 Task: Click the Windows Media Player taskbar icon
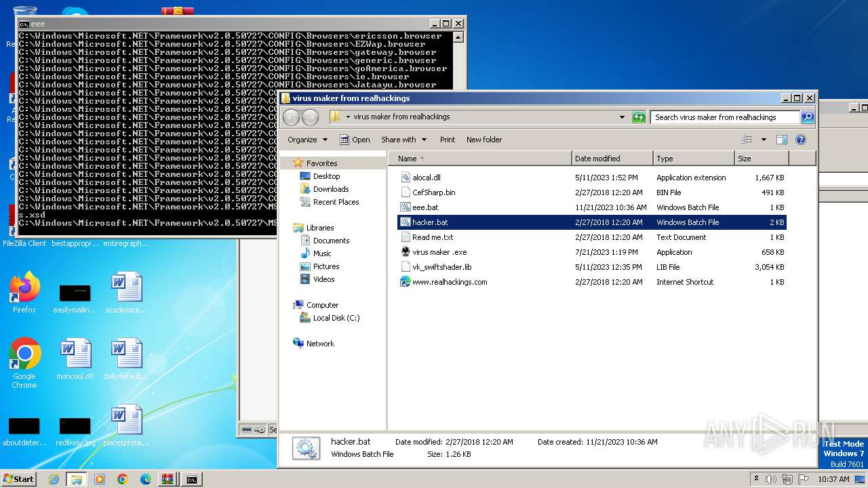[x=100, y=479]
